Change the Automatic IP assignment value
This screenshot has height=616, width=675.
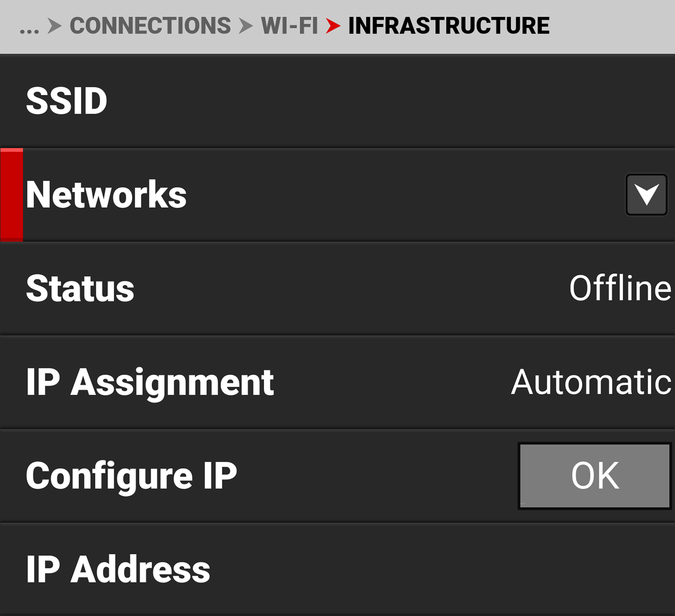pyautogui.click(x=591, y=382)
